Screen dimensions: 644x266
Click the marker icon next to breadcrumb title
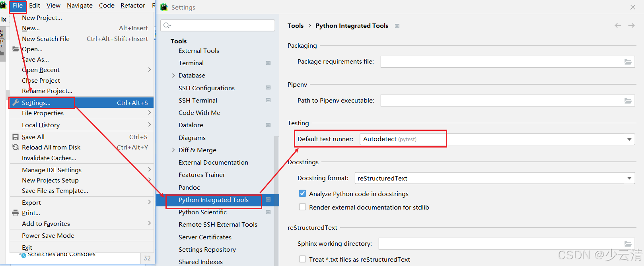397,26
